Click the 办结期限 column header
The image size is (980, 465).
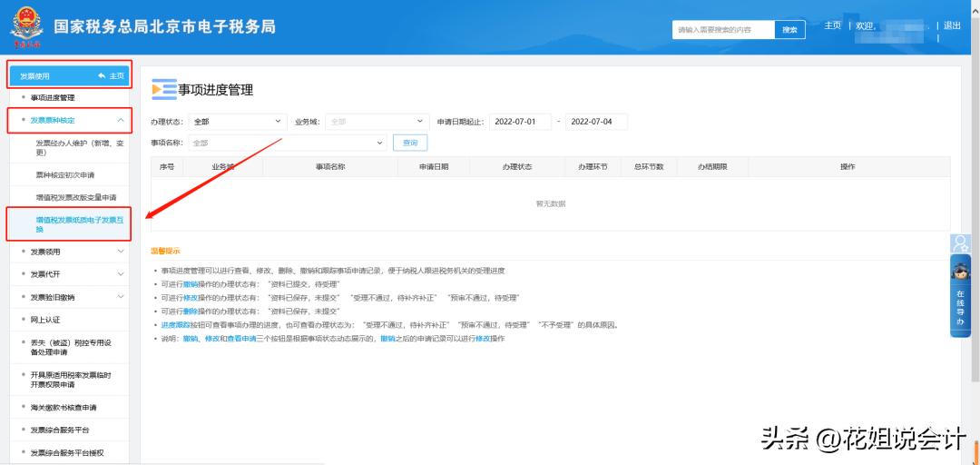[x=712, y=166]
